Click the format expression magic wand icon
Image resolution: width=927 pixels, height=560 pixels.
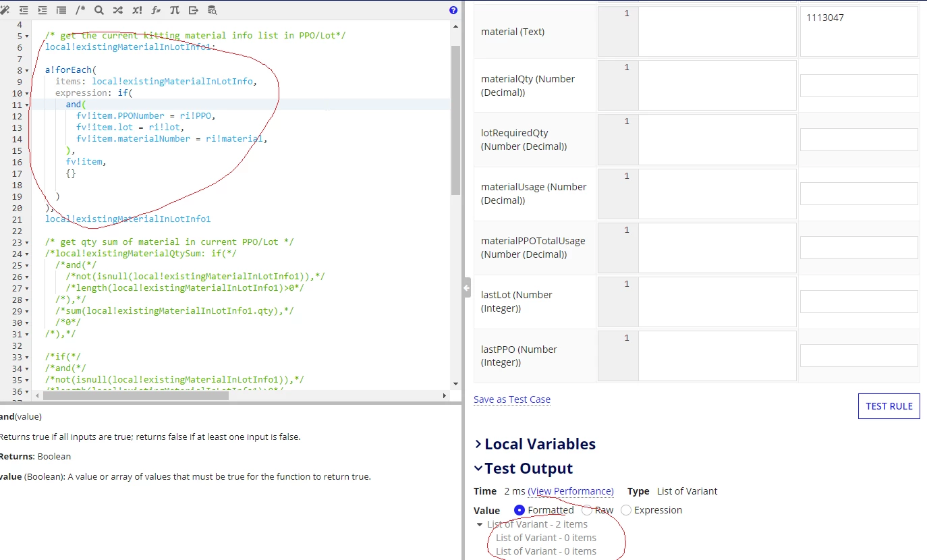click(x=5, y=10)
